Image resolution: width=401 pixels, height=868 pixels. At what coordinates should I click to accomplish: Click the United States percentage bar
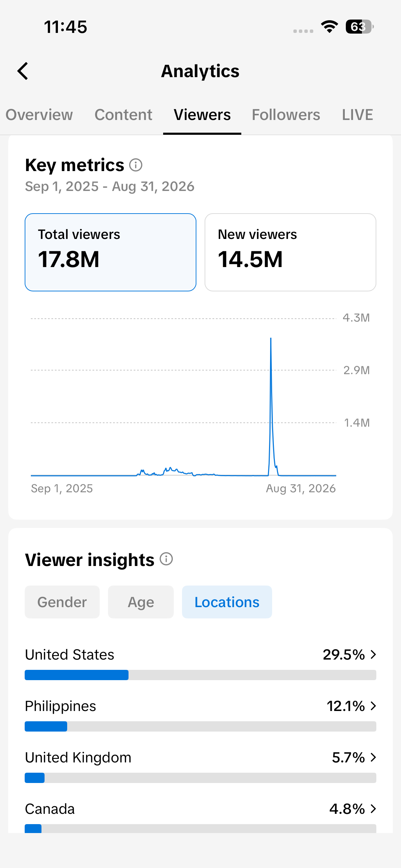200,675
